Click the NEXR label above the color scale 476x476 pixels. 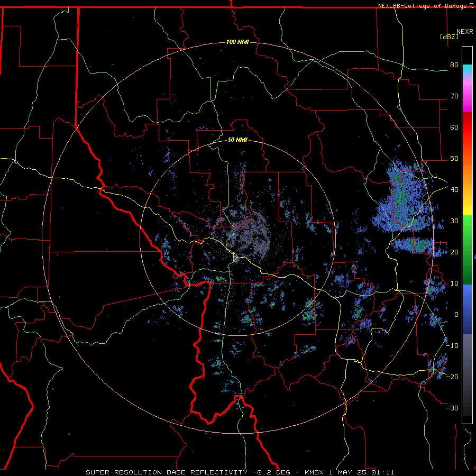[465, 32]
